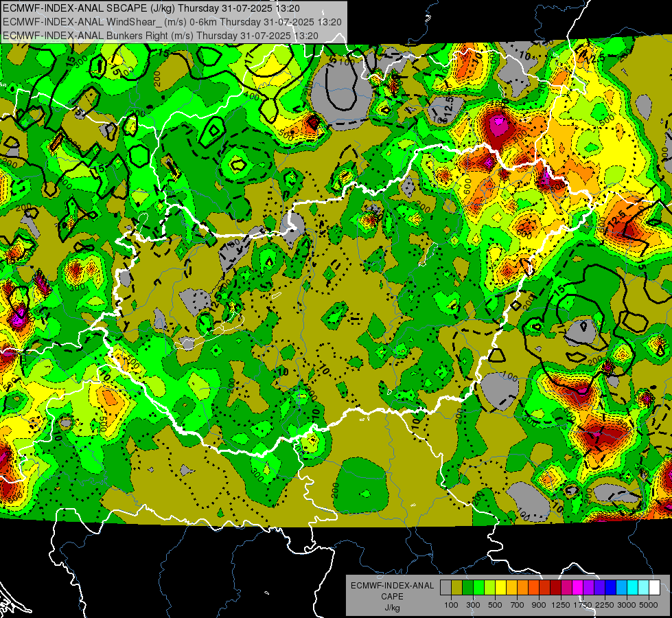Click the pure blue legend swatch

point(611,588)
